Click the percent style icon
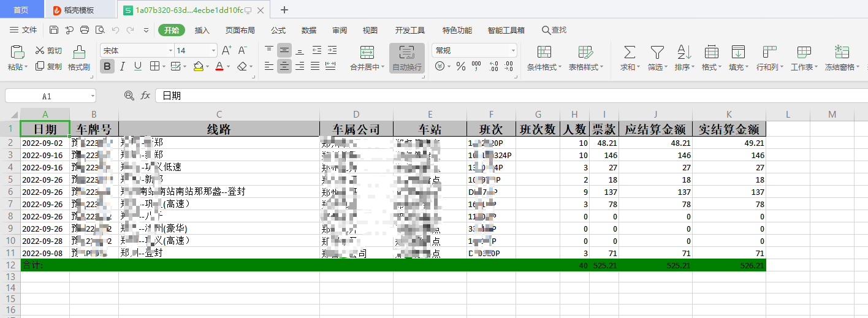868x318 pixels. click(461, 66)
